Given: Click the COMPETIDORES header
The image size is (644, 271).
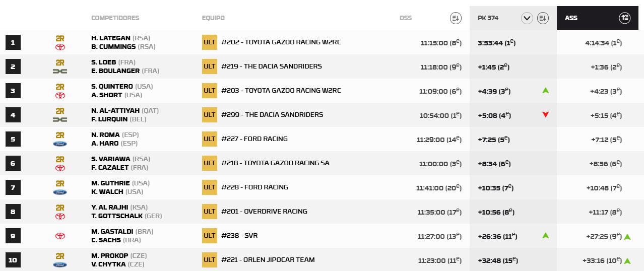Looking at the screenshot, I should [115, 18].
